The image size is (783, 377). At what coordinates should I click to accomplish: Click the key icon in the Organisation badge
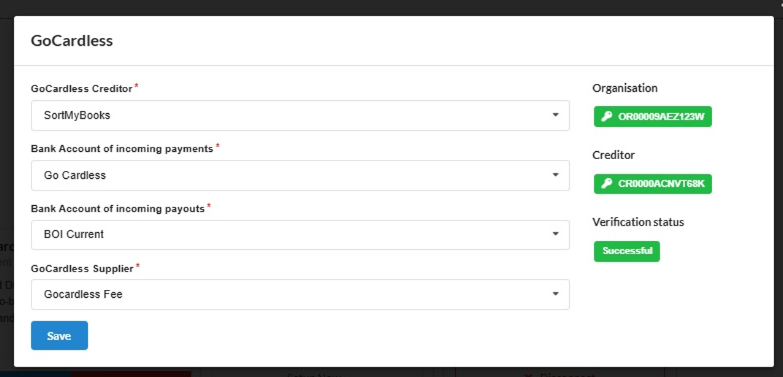click(x=606, y=117)
